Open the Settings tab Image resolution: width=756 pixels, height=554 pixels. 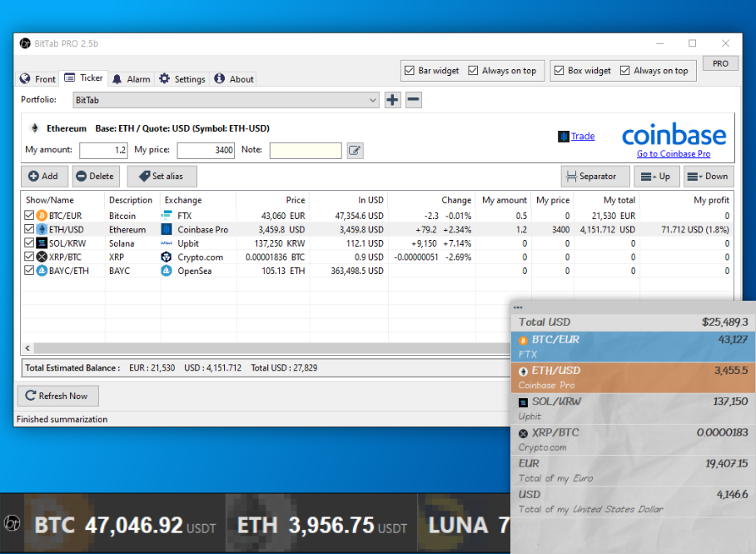(182, 78)
